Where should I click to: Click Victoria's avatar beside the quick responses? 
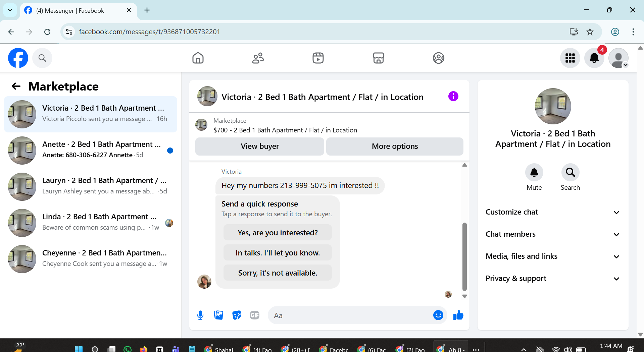tap(204, 282)
